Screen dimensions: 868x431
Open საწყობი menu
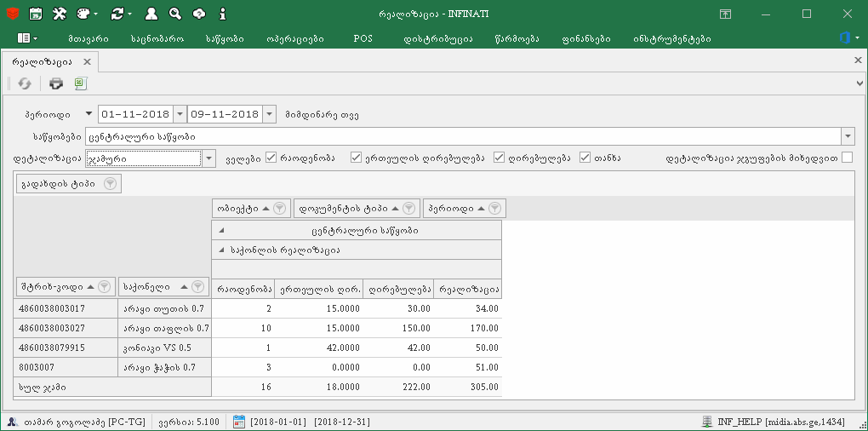225,39
